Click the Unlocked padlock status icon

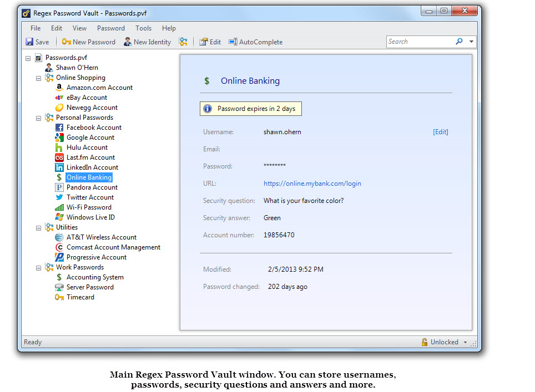(x=425, y=342)
